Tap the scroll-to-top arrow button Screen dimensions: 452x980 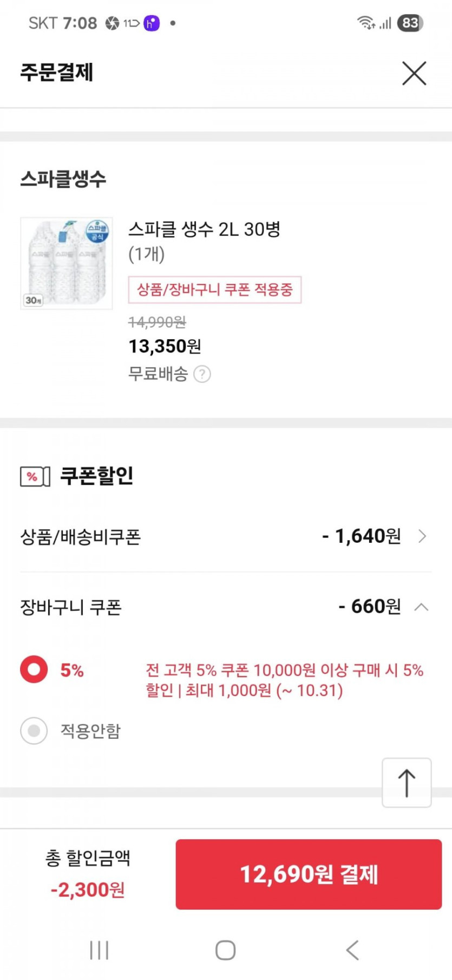(407, 783)
